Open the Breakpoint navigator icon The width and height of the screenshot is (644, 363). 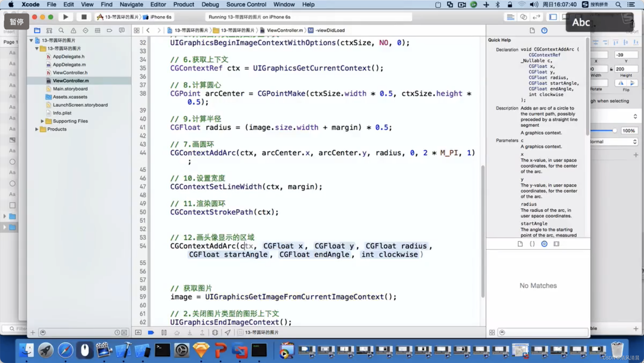coord(109,30)
